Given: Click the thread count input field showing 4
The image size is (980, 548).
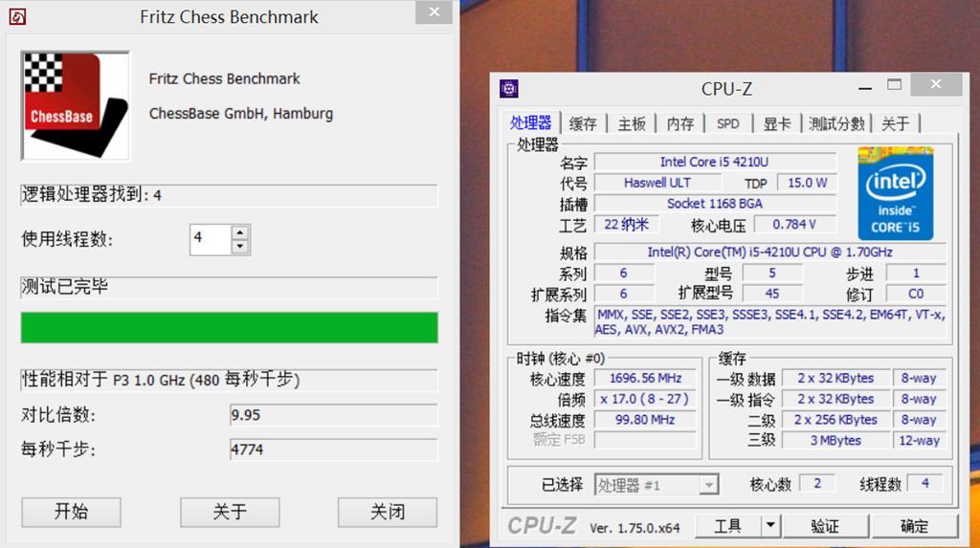Looking at the screenshot, I should coord(211,239).
